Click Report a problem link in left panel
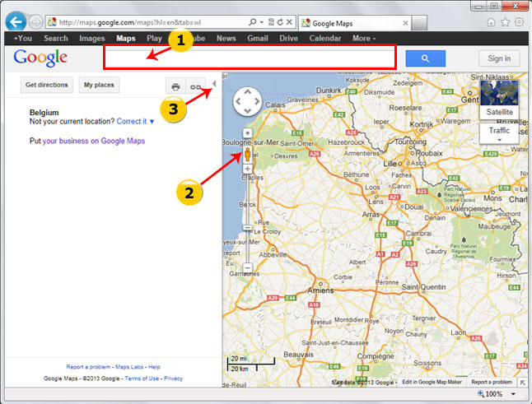This screenshot has width=532, height=404. 88,367
